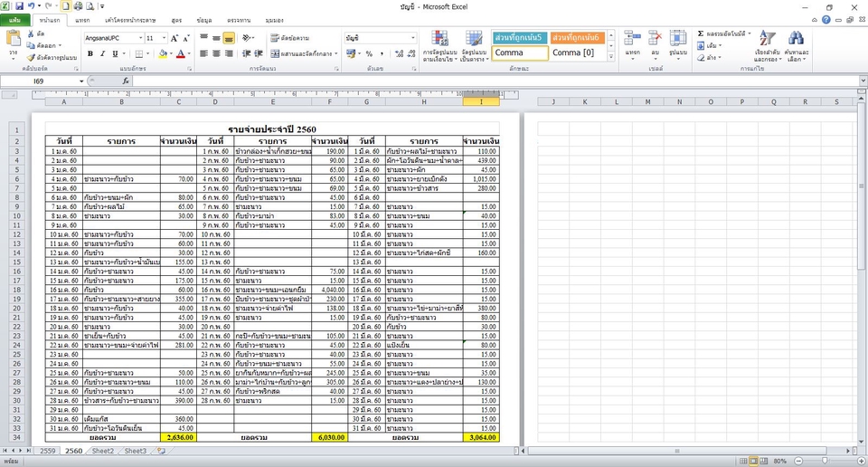Toggle underline formatting
The height and width of the screenshot is (467, 868).
click(115, 53)
